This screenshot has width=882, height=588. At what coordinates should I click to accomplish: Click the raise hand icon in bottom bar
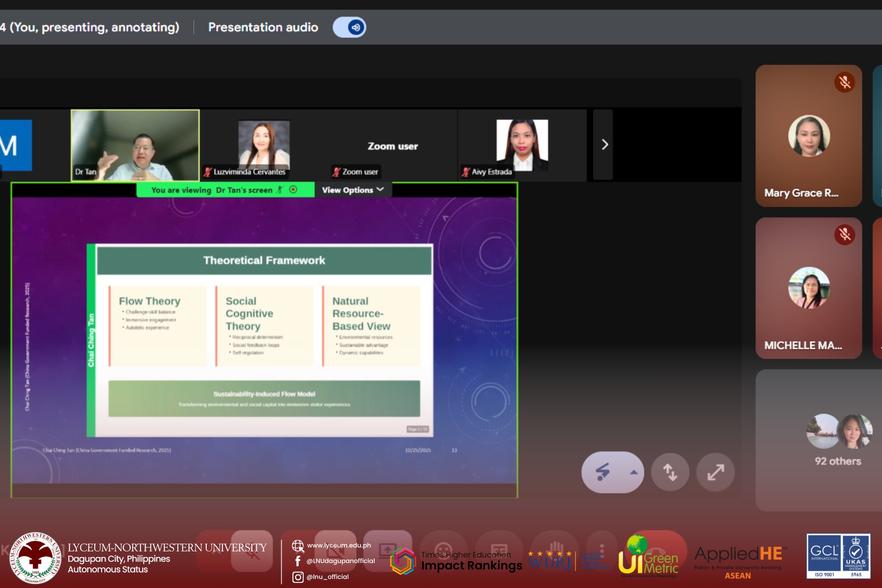pos(556,551)
